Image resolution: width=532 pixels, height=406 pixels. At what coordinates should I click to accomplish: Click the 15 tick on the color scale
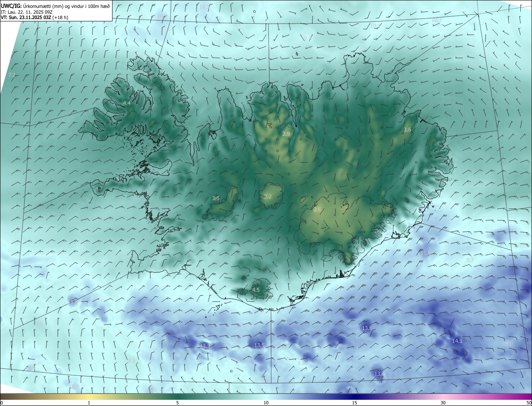tap(355, 403)
